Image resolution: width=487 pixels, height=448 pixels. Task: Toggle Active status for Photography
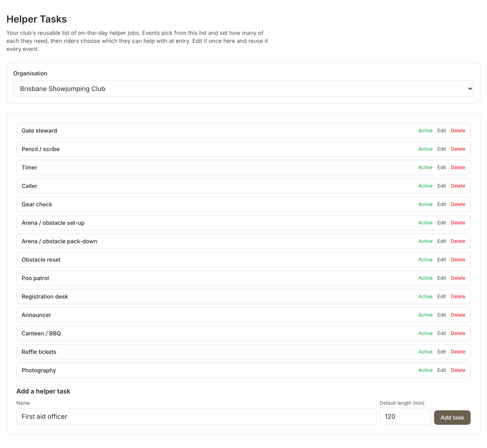click(425, 370)
